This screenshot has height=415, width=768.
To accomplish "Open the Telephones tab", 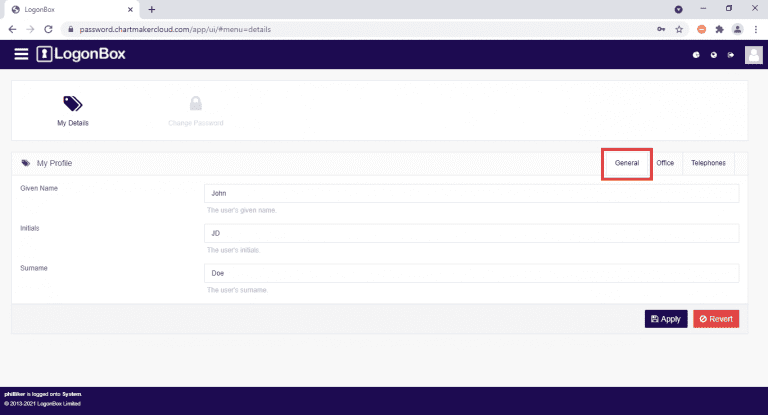I will [x=708, y=163].
